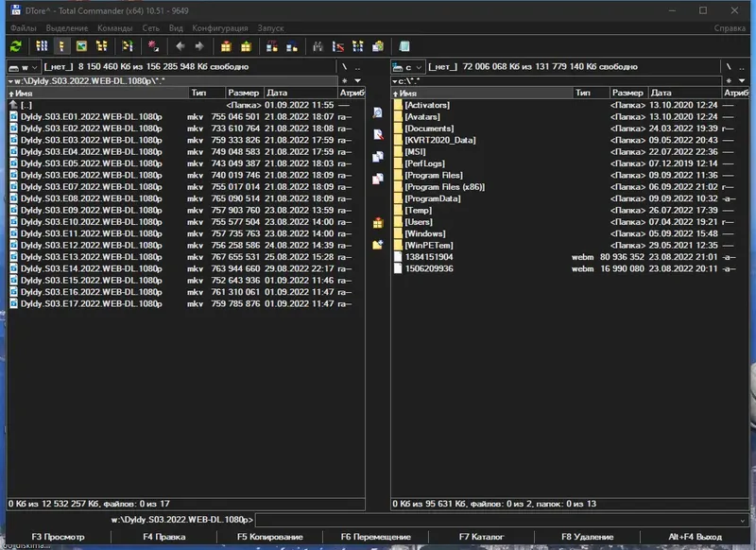
Task: Open the Сеть menu
Action: [x=151, y=28]
